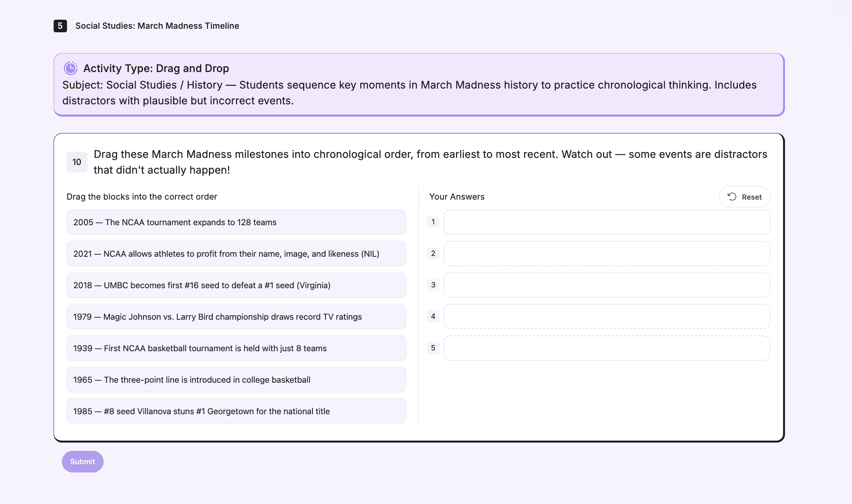Pick the 1985 Villanova stuns Georgetown block
This screenshot has width=852, height=504.
(236, 411)
